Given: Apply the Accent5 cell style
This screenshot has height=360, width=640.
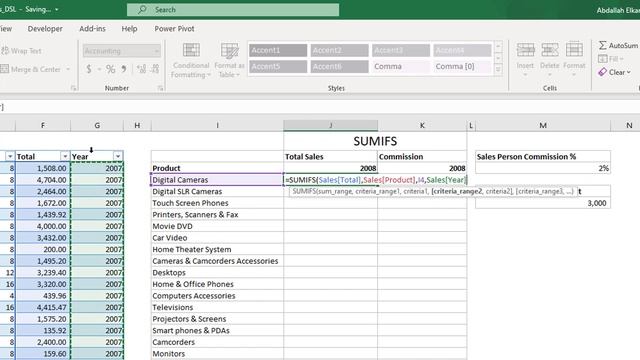Looking at the screenshot, I should 278,67.
